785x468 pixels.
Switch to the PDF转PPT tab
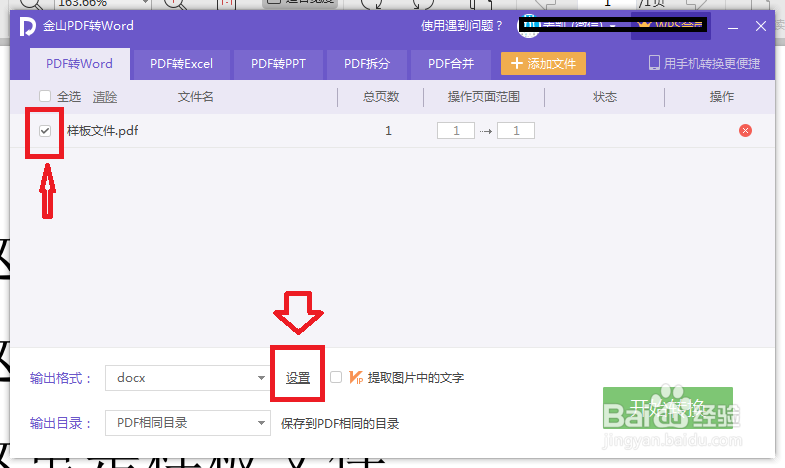pos(278,64)
